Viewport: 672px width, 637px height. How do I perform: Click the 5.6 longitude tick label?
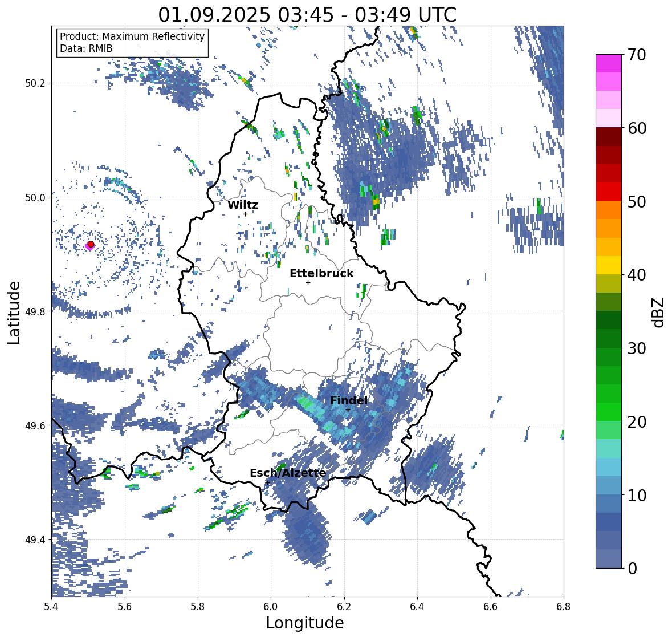[124, 607]
